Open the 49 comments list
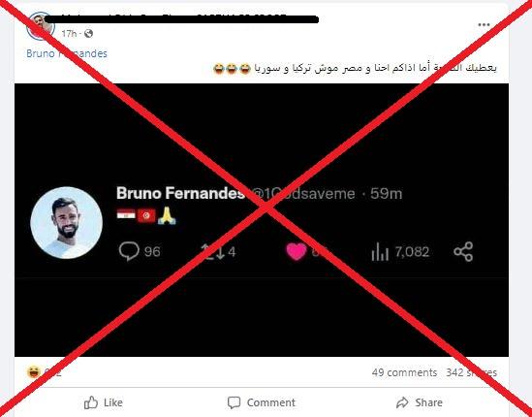 point(404,372)
